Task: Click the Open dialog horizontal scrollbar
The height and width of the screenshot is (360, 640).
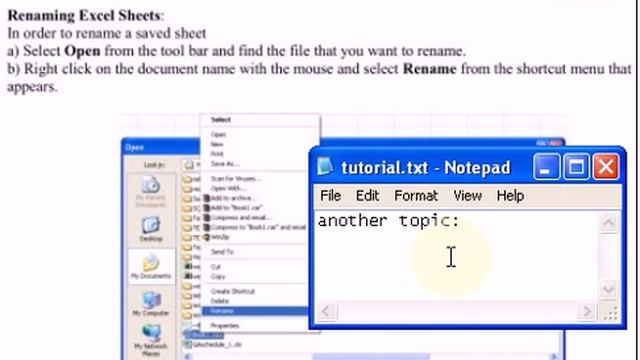Action: tap(371, 357)
